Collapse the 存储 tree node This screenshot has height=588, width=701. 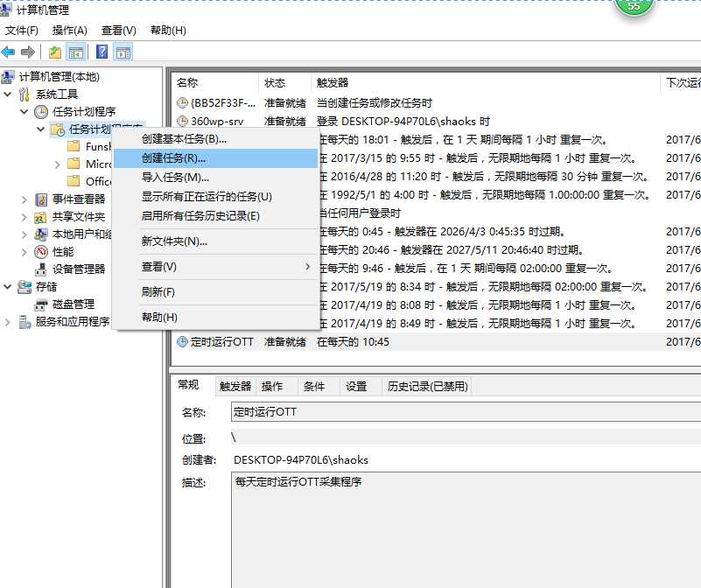coord(8,286)
